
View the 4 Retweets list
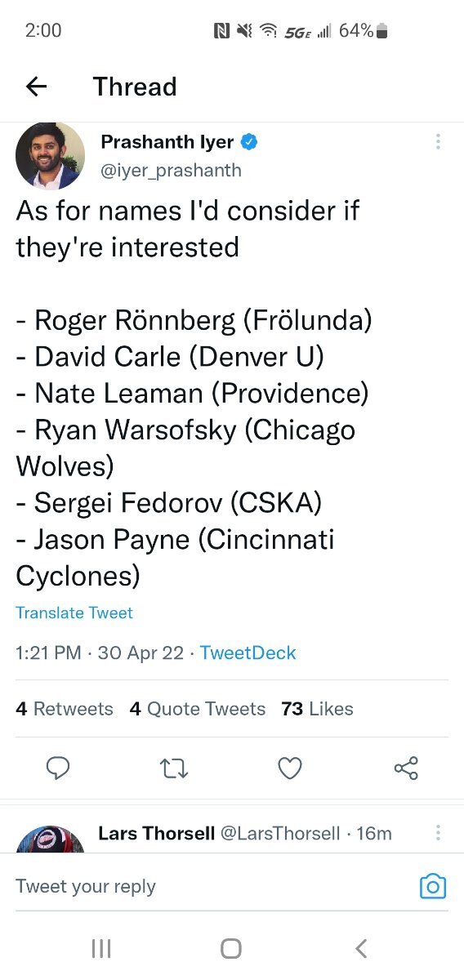[65, 709]
